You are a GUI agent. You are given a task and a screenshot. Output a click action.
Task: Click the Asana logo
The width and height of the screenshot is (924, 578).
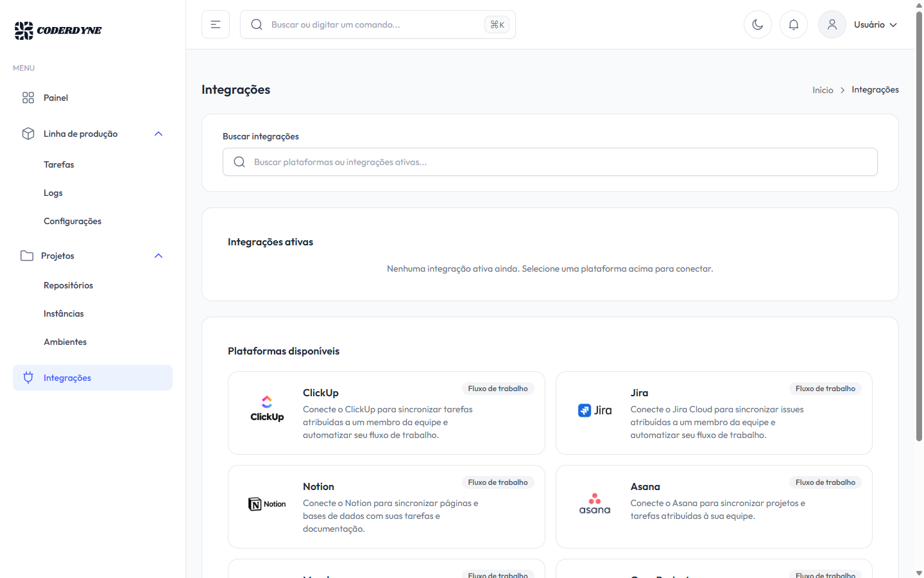click(x=595, y=504)
